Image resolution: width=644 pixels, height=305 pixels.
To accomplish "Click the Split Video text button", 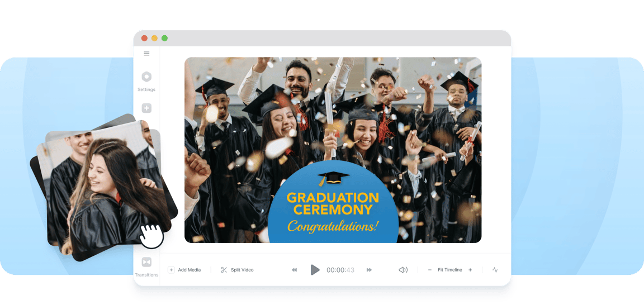I will (242, 270).
